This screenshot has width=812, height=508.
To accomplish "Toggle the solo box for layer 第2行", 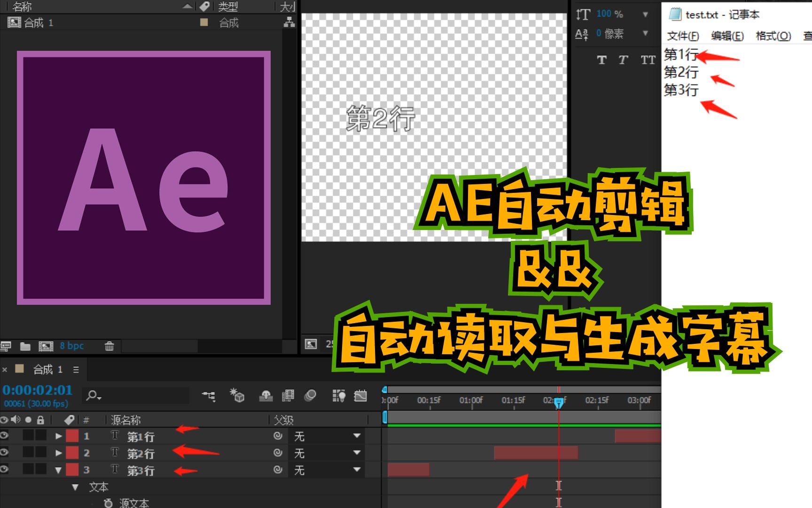I will pos(29,452).
